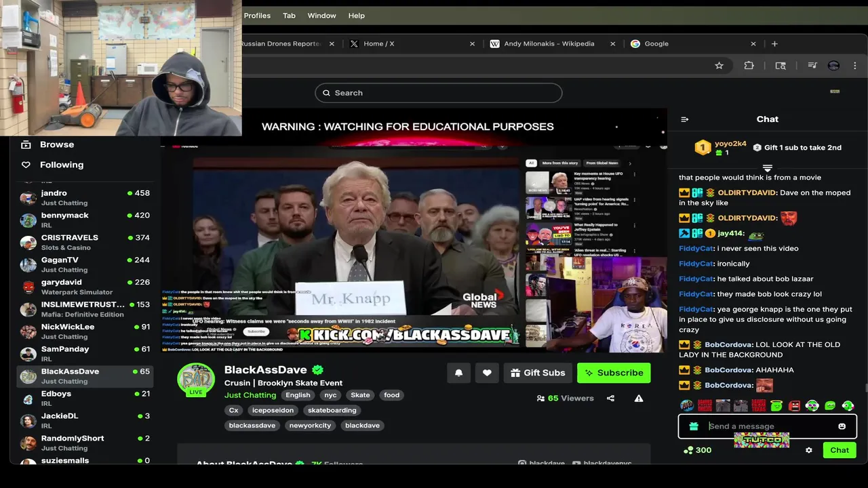
Task: Click the green Subscribe button
Action: (x=614, y=373)
